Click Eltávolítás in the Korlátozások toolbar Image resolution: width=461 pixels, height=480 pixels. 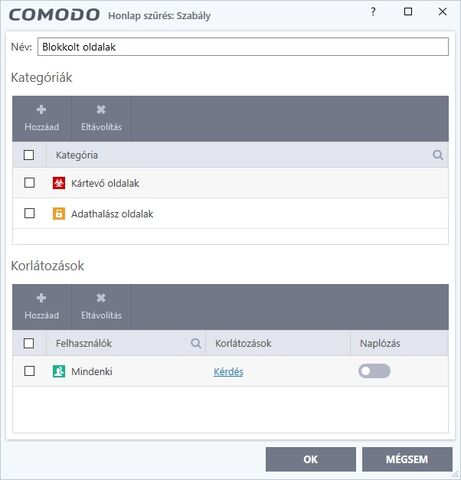click(101, 307)
